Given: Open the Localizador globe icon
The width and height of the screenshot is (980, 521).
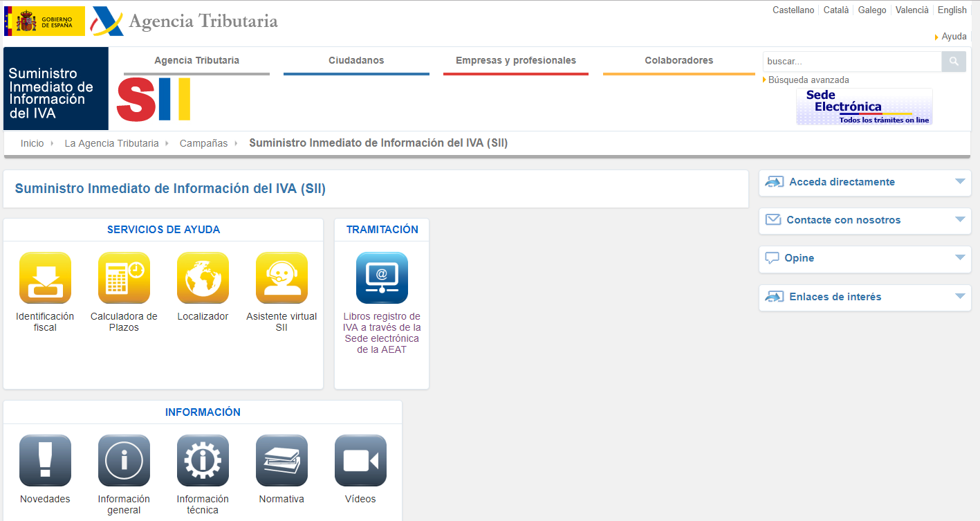Looking at the screenshot, I should point(203,277).
